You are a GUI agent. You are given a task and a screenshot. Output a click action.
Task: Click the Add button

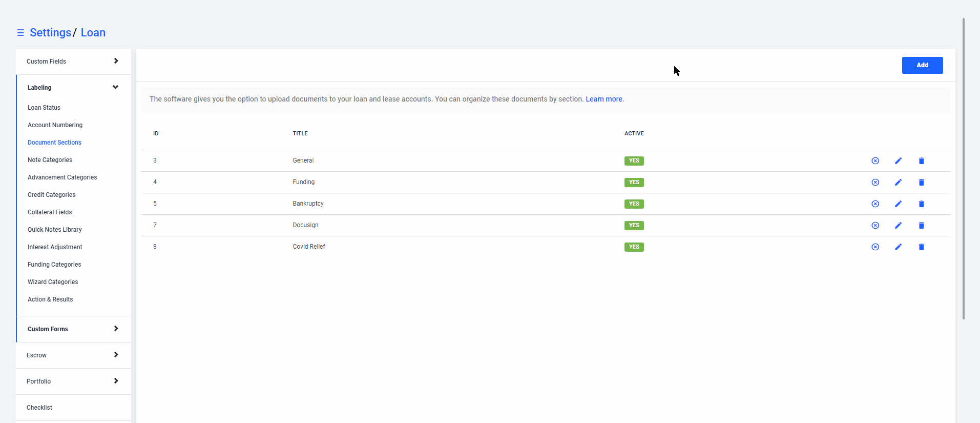tap(922, 65)
